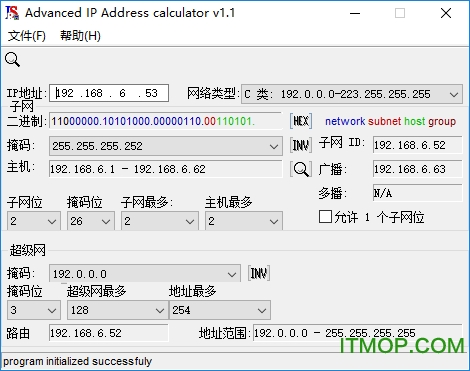470x371 pixels.
Task: Close the Advanced IP Address calculator window
Action: click(x=446, y=13)
